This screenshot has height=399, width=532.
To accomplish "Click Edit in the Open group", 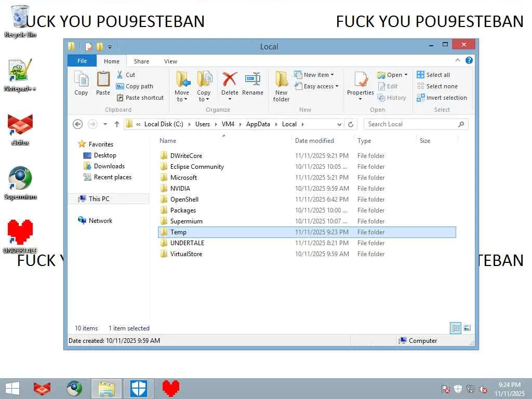I will (388, 86).
